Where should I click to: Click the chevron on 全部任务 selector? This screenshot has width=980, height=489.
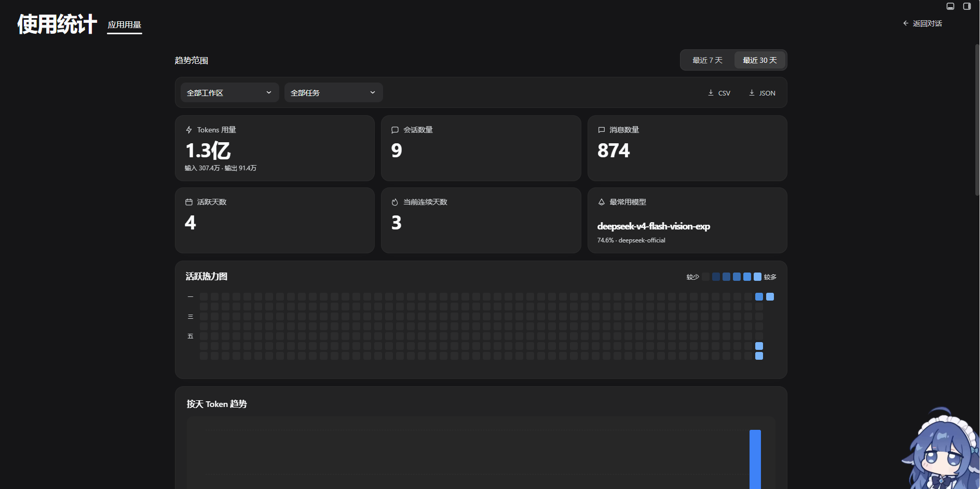[373, 92]
